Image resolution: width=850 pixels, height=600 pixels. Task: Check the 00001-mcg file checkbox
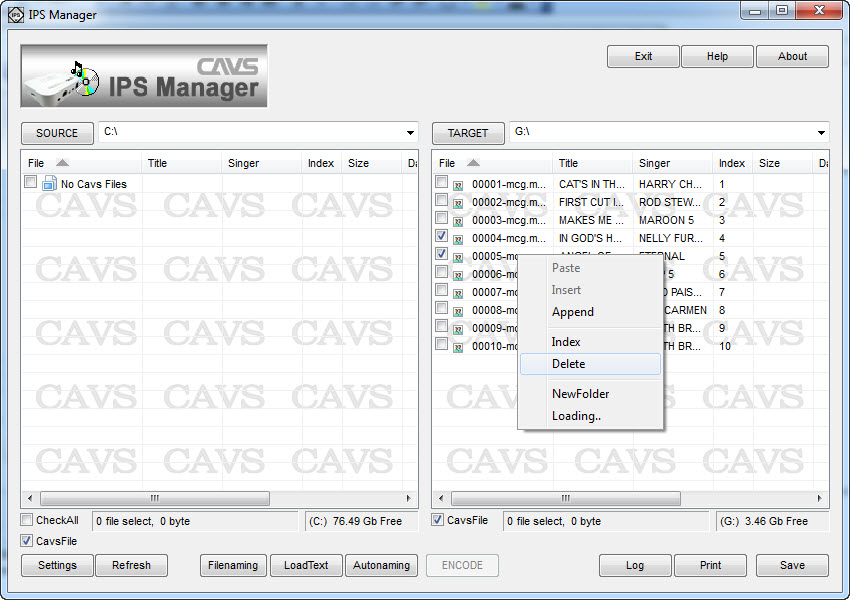441,182
